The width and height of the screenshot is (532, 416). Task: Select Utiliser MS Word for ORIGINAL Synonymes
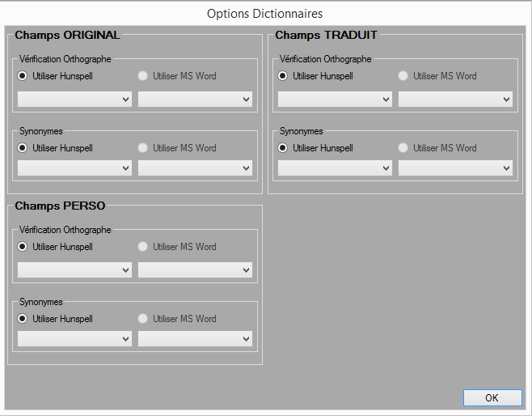pos(143,148)
